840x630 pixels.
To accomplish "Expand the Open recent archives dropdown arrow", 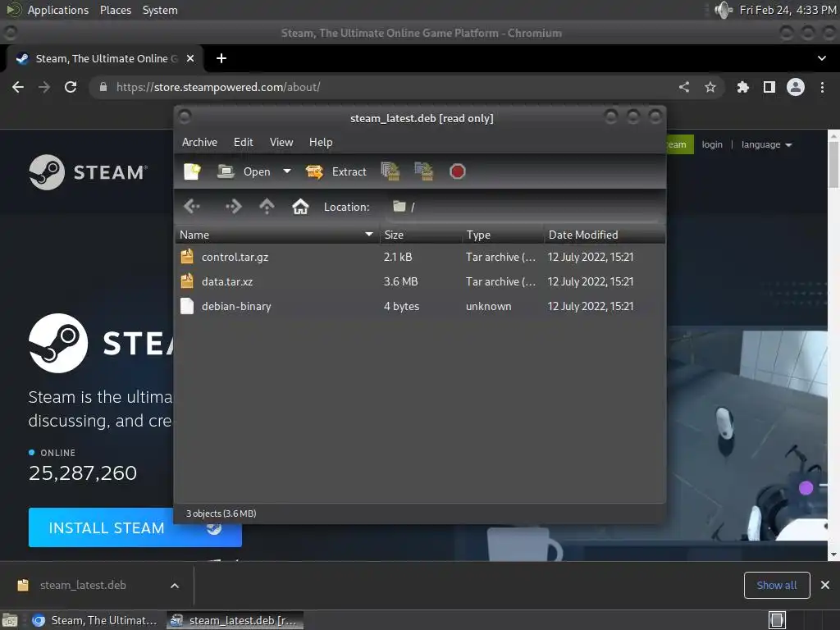I will (x=287, y=171).
